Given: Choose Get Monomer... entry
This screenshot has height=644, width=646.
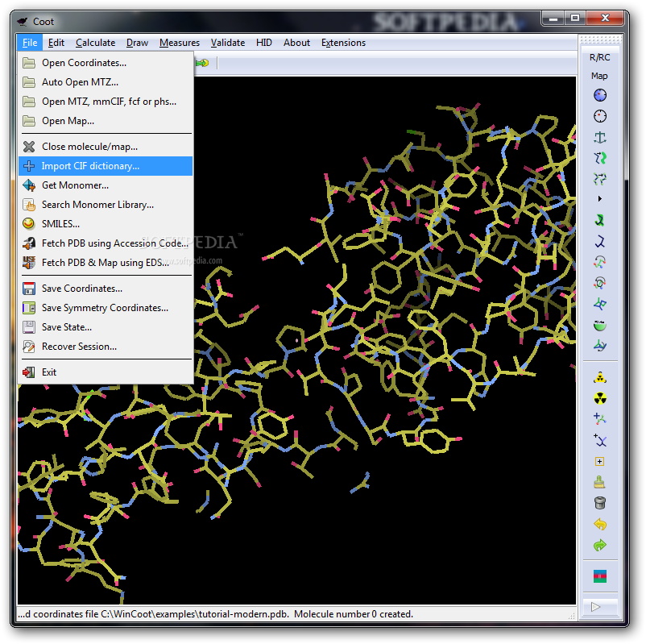Looking at the screenshot, I should click(x=106, y=185).
